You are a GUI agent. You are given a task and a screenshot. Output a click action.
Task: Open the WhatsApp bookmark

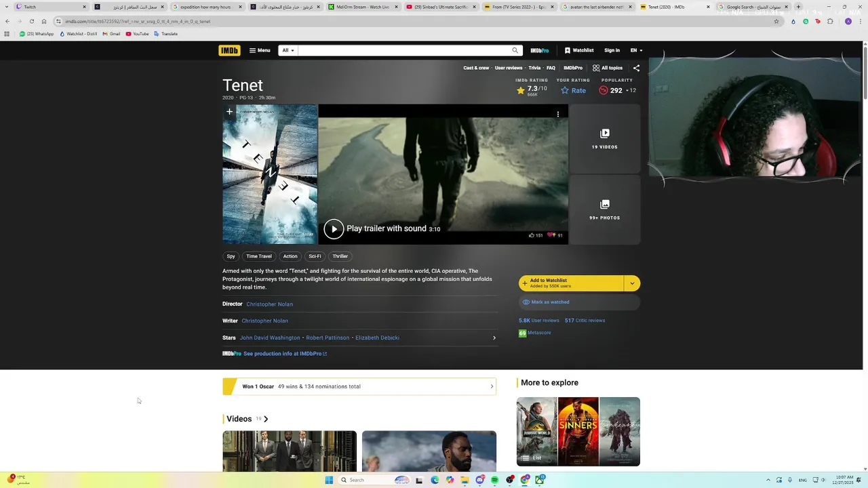pos(37,34)
